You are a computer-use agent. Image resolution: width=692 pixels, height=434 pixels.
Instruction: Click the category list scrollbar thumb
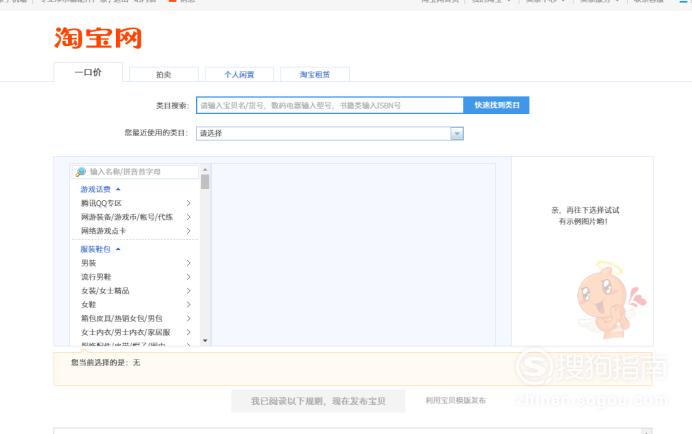click(x=205, y=181)
